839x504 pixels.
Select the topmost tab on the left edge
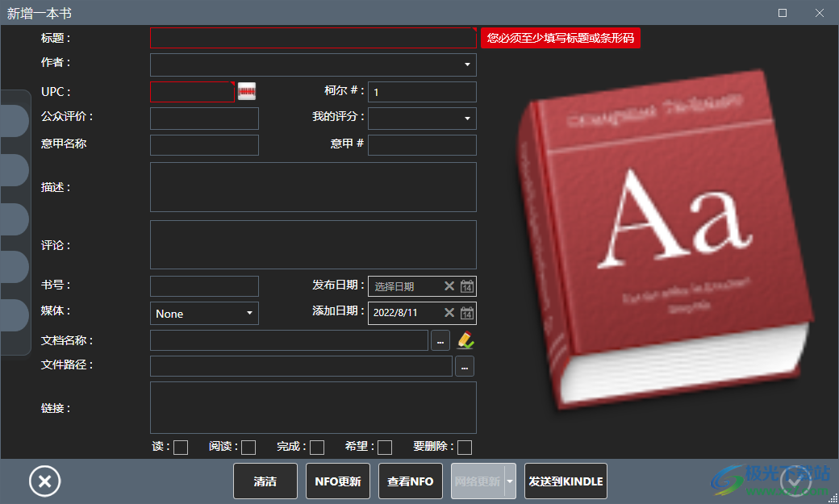pos(15,121)
